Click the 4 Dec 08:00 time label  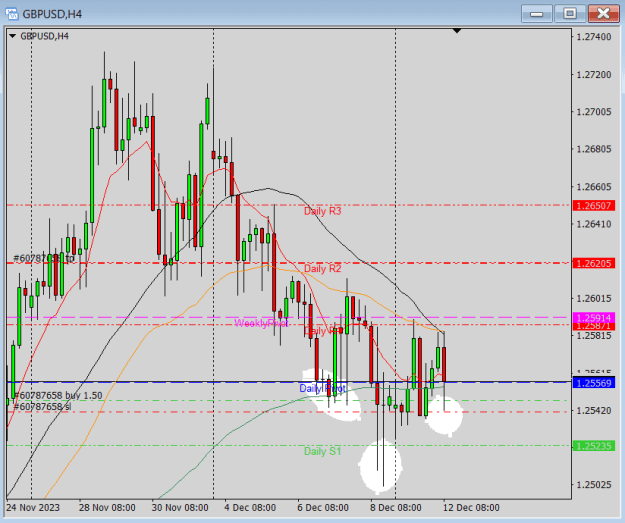(x=250, y=508)
